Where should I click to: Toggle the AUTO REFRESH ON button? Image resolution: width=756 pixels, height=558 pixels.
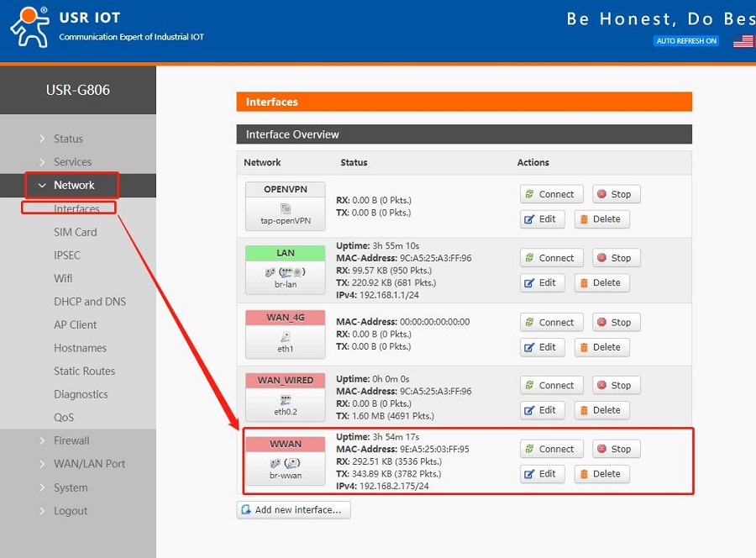click(686, 41)
